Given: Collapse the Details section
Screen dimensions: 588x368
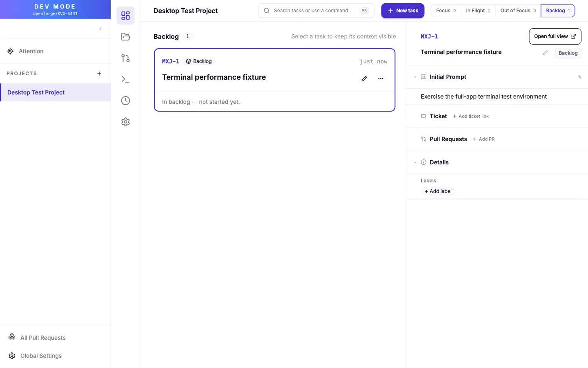Looking at the screenshot, I should pos(415,163).
